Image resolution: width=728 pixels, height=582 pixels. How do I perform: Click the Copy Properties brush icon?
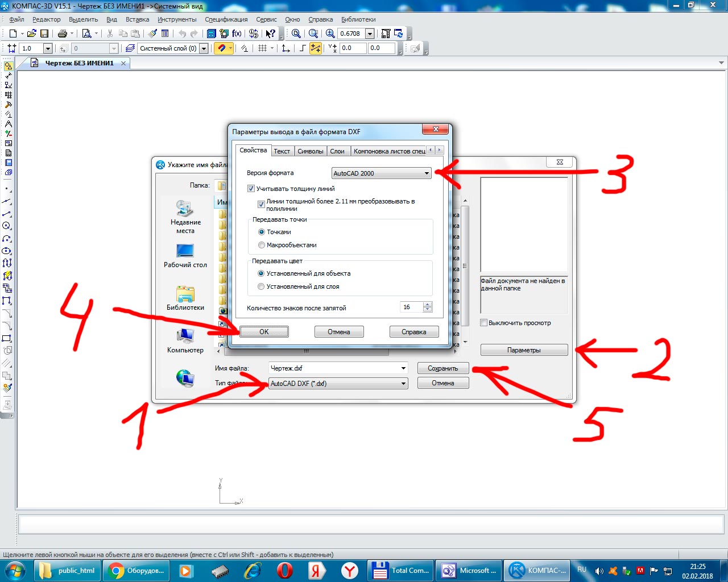point(153,34)
